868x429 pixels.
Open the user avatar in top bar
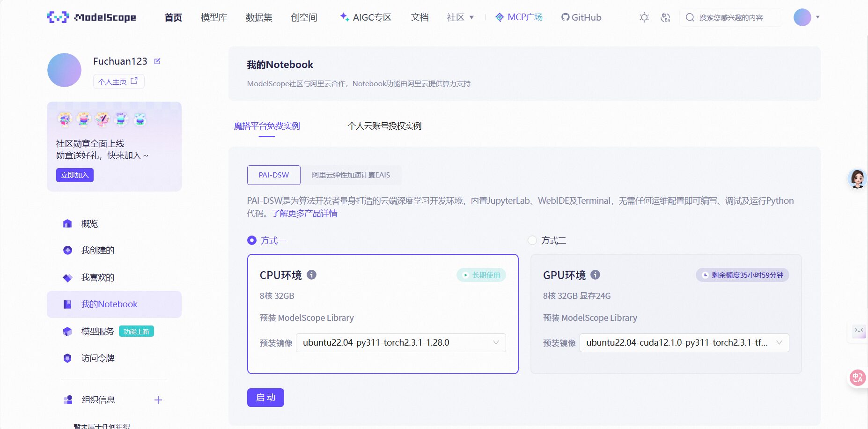pyautogui.click(x=802, y=17)
